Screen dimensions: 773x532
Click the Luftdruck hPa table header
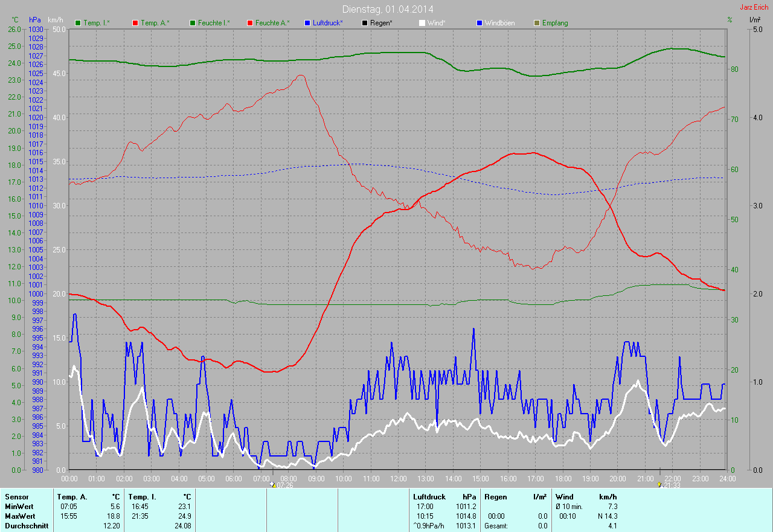pos(444,496)
